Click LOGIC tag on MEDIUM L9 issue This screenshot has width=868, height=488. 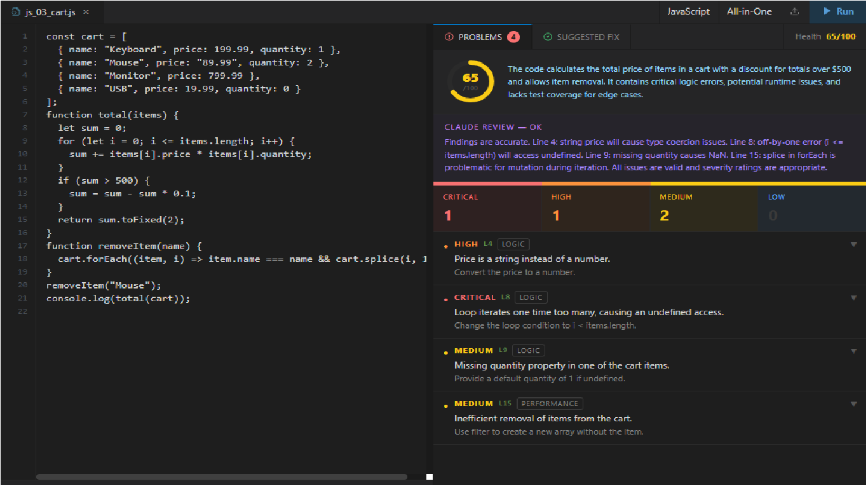[529, 351]
